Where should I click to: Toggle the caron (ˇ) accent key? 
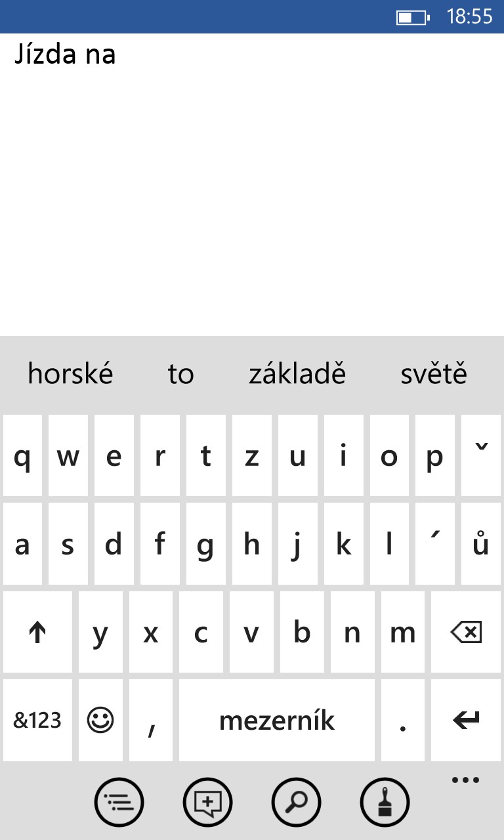[481, 455]
